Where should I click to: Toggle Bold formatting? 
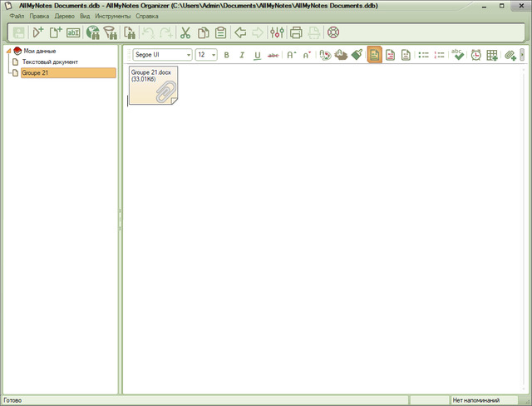[226, 55]
